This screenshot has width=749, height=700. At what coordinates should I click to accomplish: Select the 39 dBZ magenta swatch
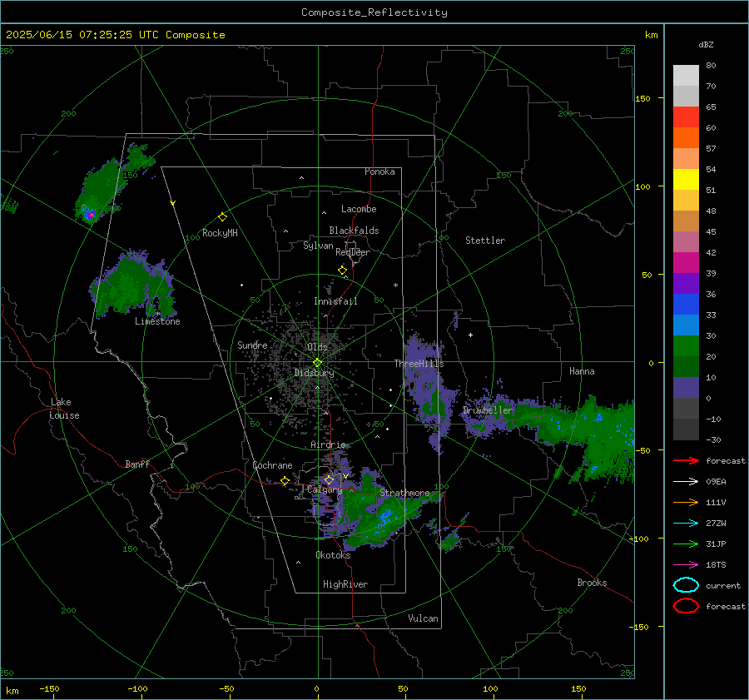[686, 262]
